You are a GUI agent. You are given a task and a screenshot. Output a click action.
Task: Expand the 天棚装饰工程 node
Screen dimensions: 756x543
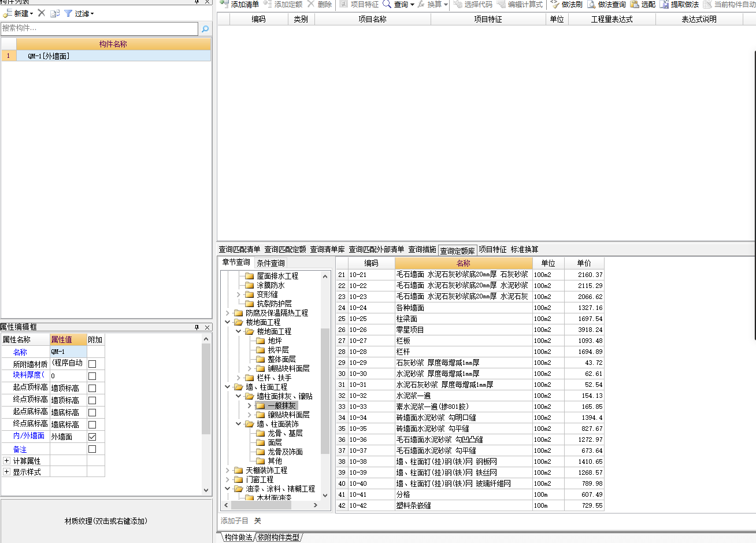[x=227, y=470]
